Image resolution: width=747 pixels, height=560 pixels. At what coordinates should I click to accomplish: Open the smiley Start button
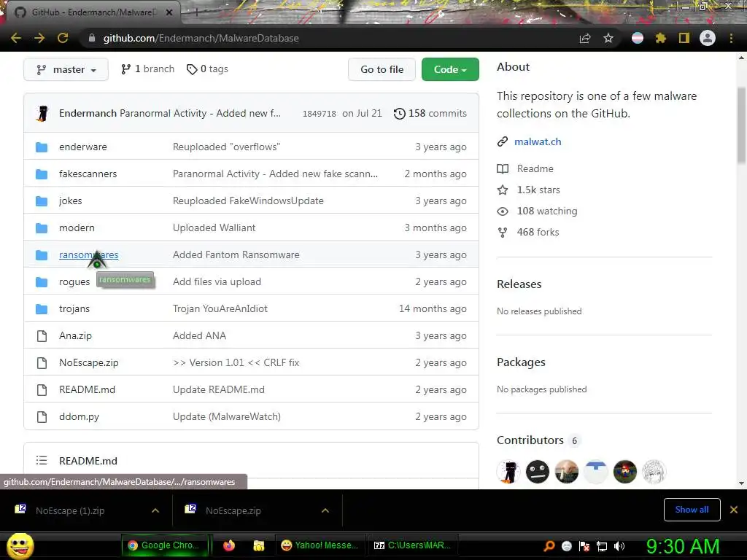[x=20, y=546]
